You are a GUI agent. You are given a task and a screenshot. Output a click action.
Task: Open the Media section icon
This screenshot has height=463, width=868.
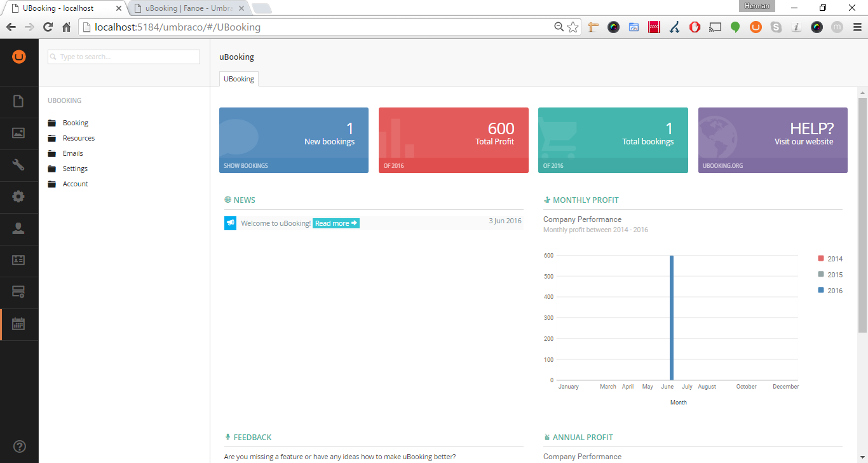[x=18, y=133]
